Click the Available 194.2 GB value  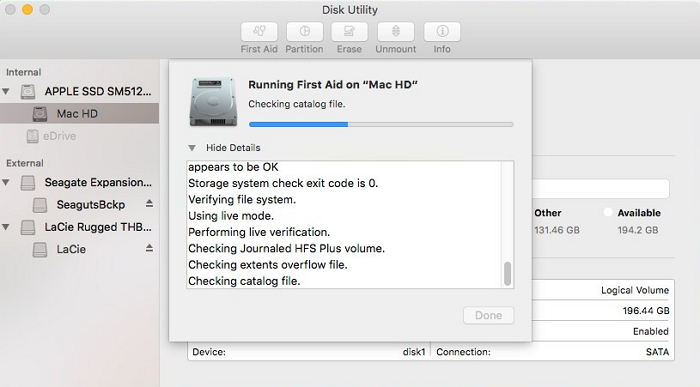(638, 230)
